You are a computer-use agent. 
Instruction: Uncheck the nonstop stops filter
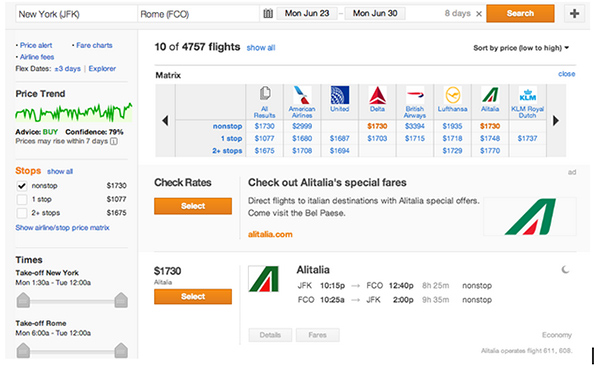tap(22, 186)
